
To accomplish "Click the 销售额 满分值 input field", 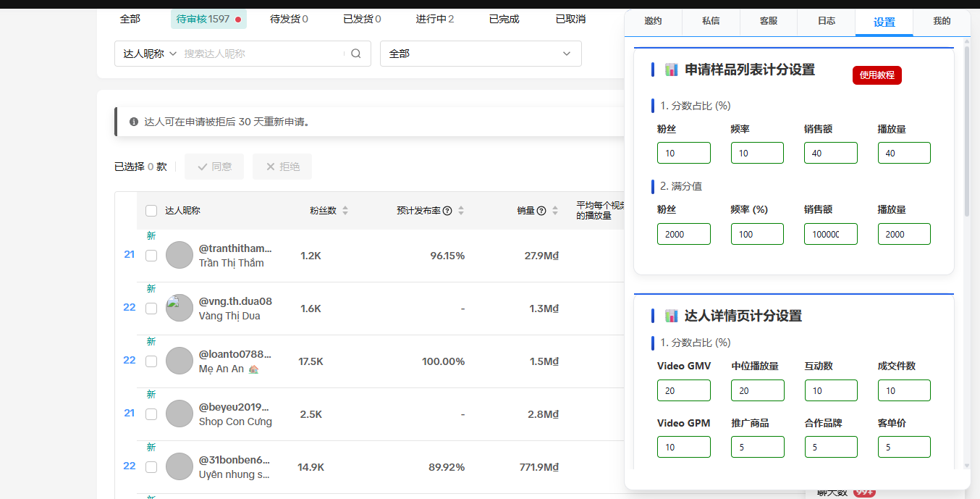I will click(x=830, y=234).
